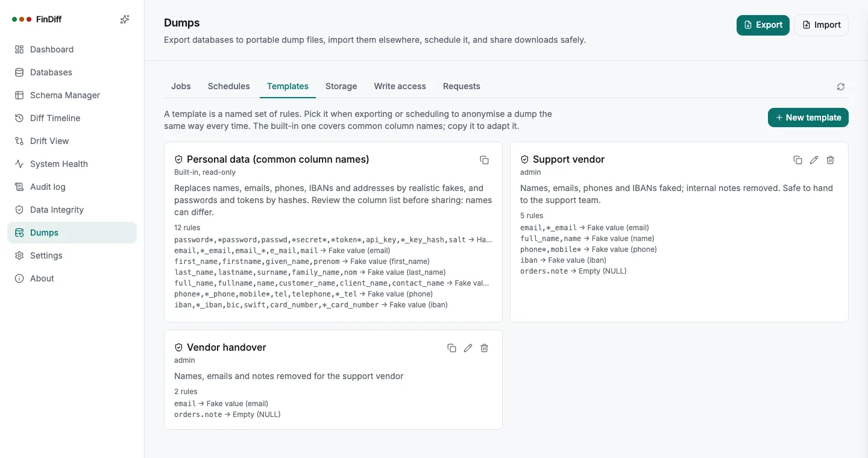Image resolution: width=868 pixels, height=458 pixels.
Task: Click the 'phone*,mobile* → Fake value (phone)' rule
Action: point(588,249)
